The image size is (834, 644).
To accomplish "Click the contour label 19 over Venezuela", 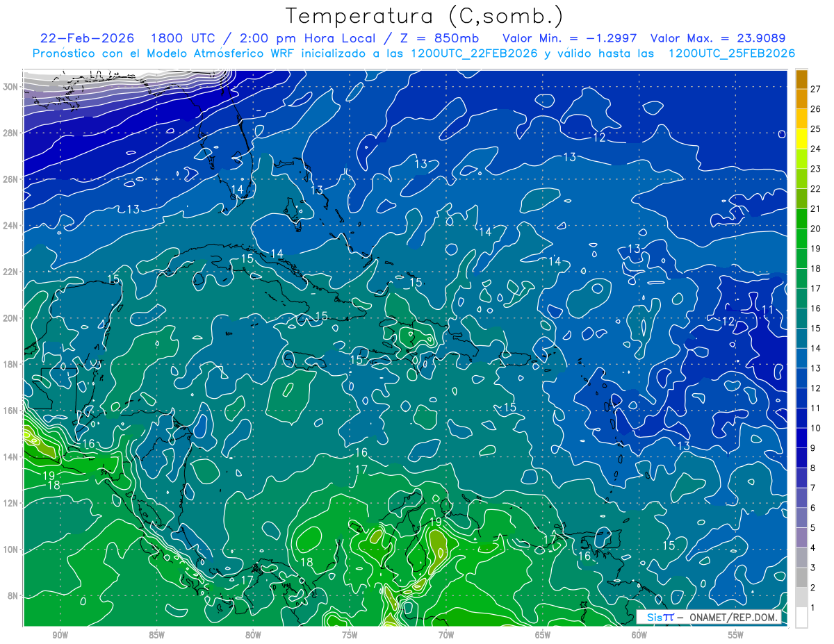I will click(x=436, y=522).
